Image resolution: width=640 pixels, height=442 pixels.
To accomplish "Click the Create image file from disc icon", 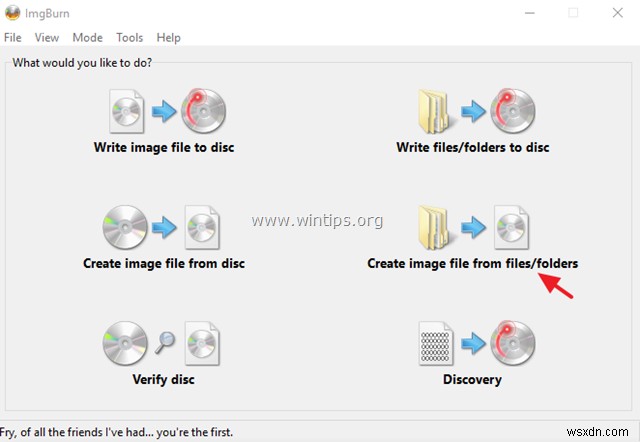I will point(161,227).
